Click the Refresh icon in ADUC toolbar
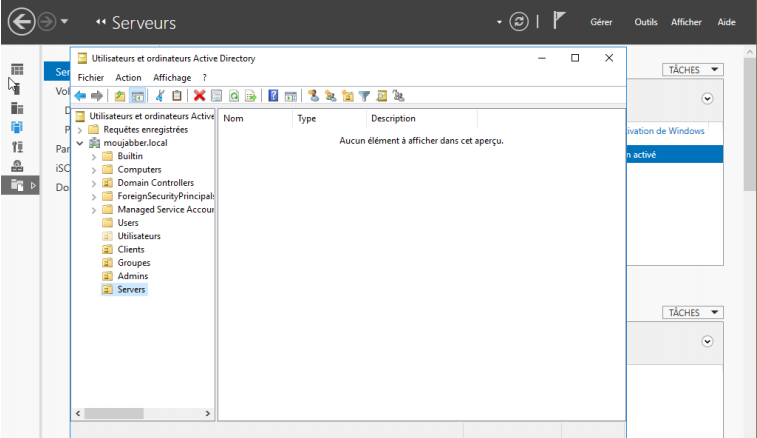757x438 pixels. 234,96
